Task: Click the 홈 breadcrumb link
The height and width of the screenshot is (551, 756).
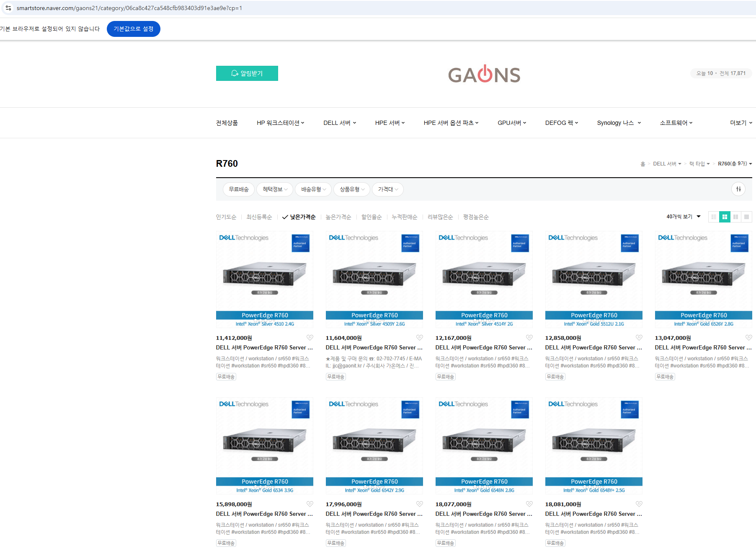Action: click(x=642, y=164)
